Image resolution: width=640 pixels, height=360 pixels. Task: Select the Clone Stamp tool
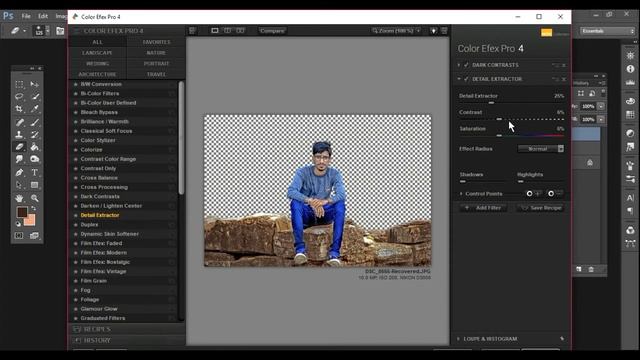(x=19, y=134)
